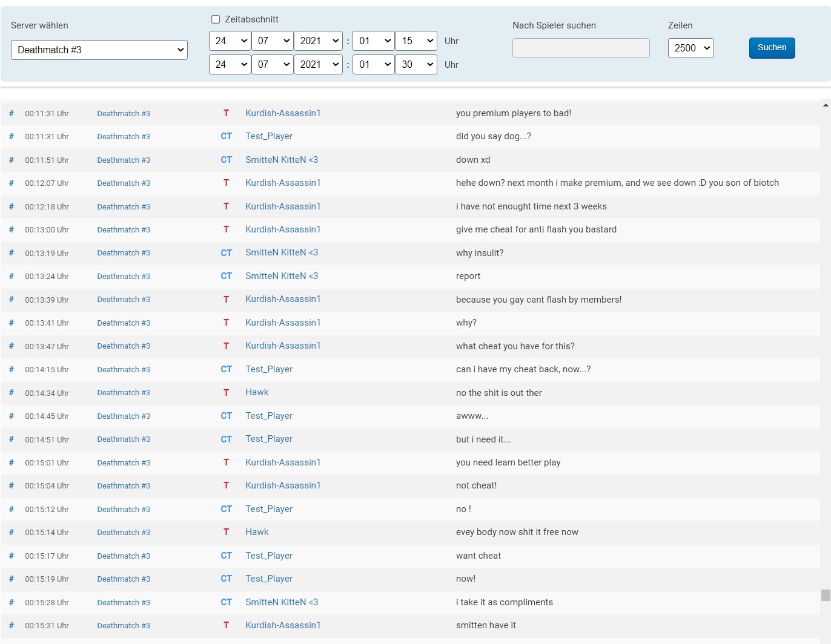This screenshot has width=831, height=644.
Task: Click the # link on the 00:13:39 row
Action: (x=11, y=300)
